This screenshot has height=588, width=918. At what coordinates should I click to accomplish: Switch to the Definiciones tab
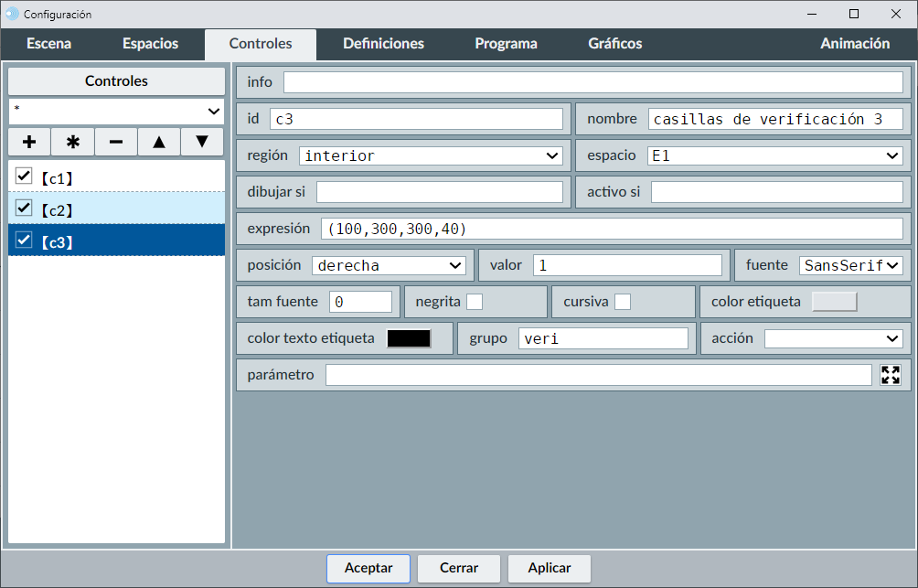[x=383, y=44]
